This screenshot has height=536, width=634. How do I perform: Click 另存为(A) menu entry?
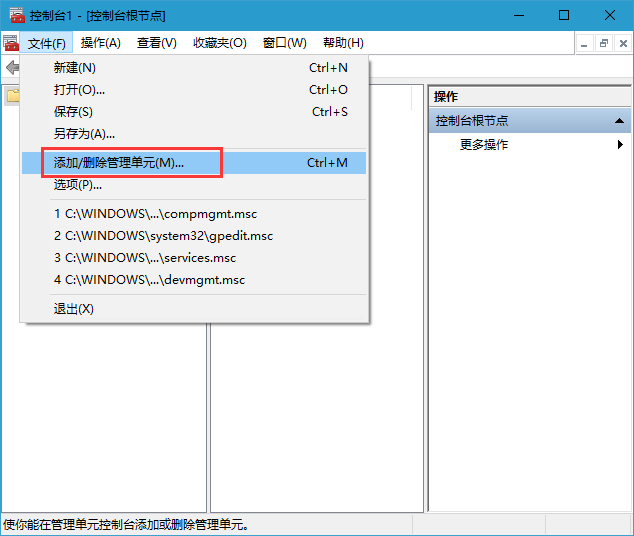pos(84,134)
